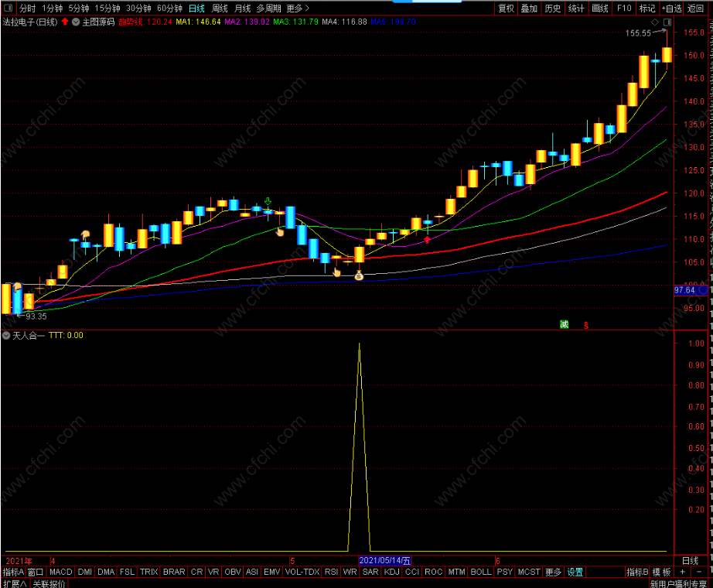Click the zoom in plus button
Screen dimensions: 713x588
tap(683, 572)
